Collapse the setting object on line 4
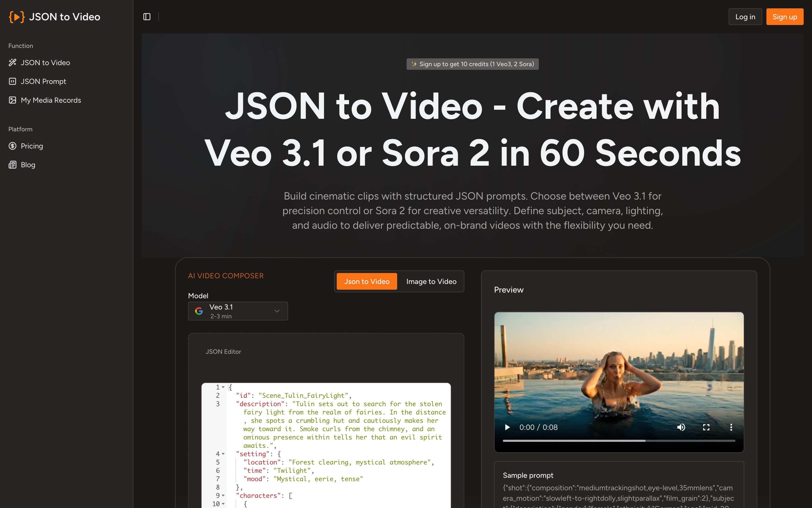The width and height of the screenshot is (812, 508). point(223,454)
